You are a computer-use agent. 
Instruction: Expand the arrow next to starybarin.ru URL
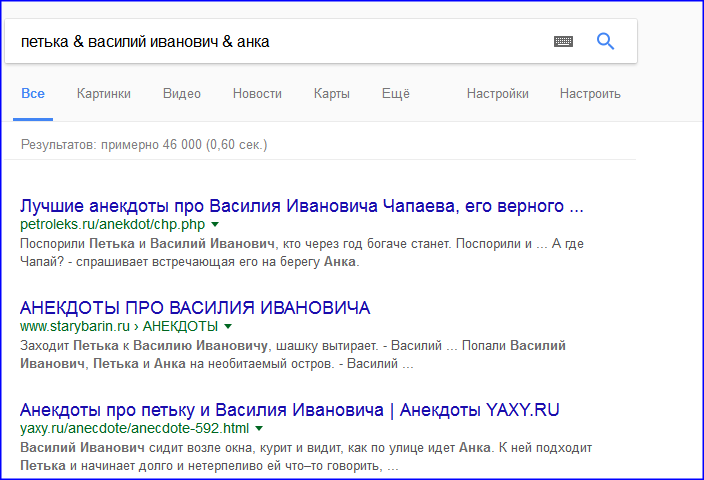[228, 327]
